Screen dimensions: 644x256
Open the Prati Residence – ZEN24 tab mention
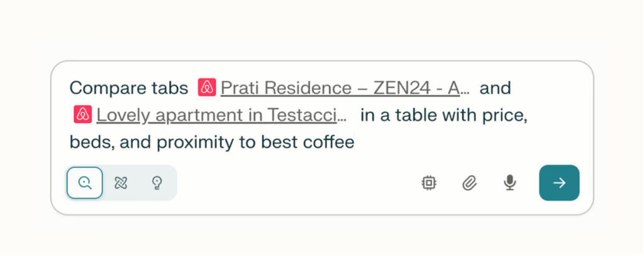pyautogui.click(x=340, y=87)
